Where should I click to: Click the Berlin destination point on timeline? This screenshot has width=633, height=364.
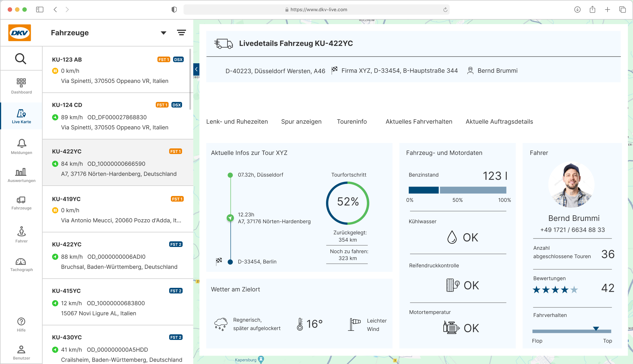pyautogui.click(x=230, y=262)
